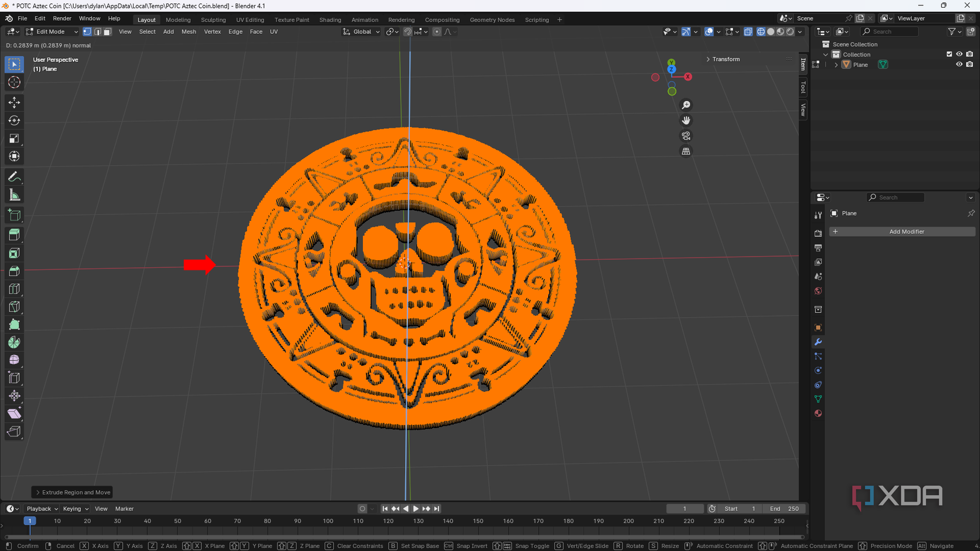The width and height of the screenshot is (980, 551).
Task: Click the zoom viewport magnifier icon
Action: (x=686, y=105)
